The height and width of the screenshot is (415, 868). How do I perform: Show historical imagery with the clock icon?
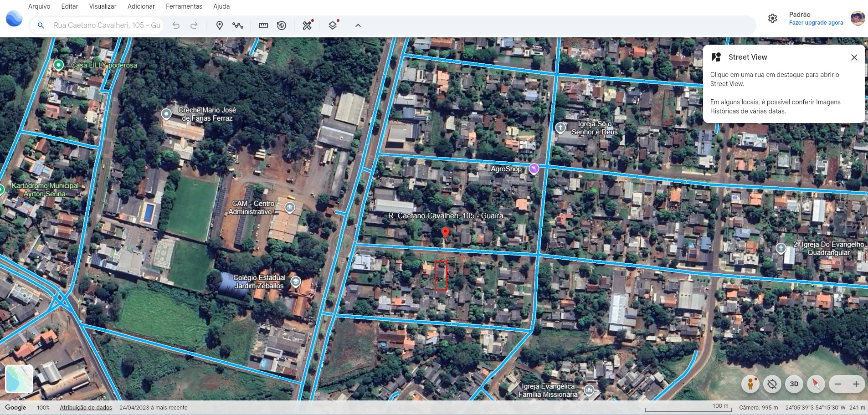point(282,26)
